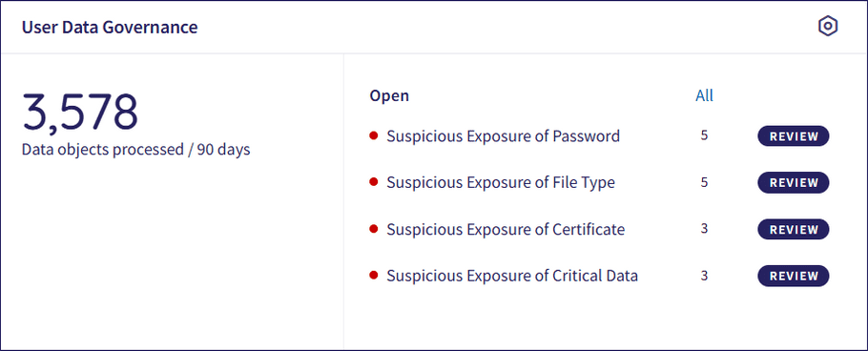868x351 pixels.
Task: Click red dot beside Critical Data exposure
Action: click(373, 275)
